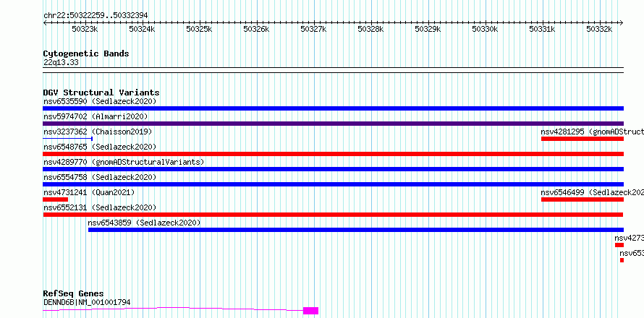Click the tiny red nsv653 variant block

click(622, 260)
